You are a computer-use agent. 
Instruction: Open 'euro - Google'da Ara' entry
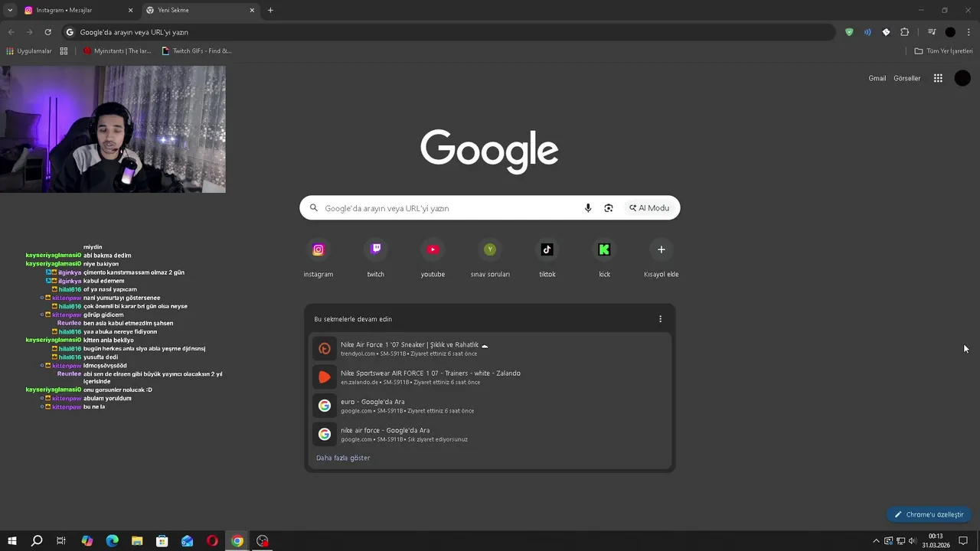490,406
